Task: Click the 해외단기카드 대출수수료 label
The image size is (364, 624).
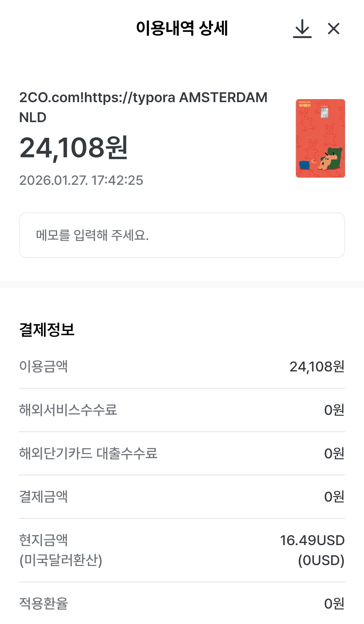Action: tap(88, 453)
